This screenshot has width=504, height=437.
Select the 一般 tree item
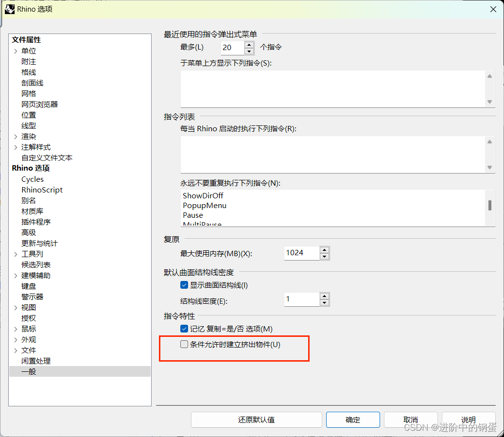click(x=80, y=371)
